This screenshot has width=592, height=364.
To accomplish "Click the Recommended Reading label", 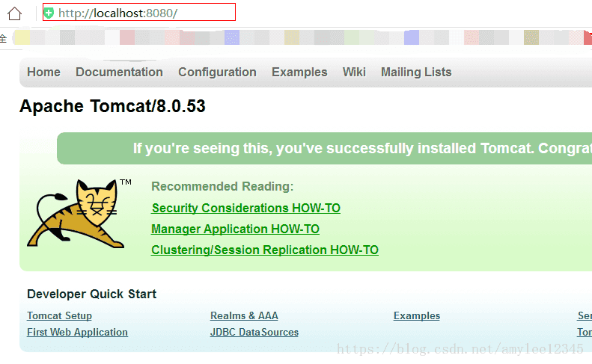I will click(x=222, y=186).
